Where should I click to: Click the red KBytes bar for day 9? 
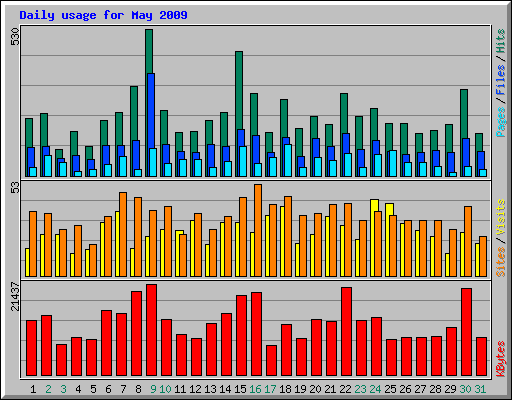(x=151, y=330)
